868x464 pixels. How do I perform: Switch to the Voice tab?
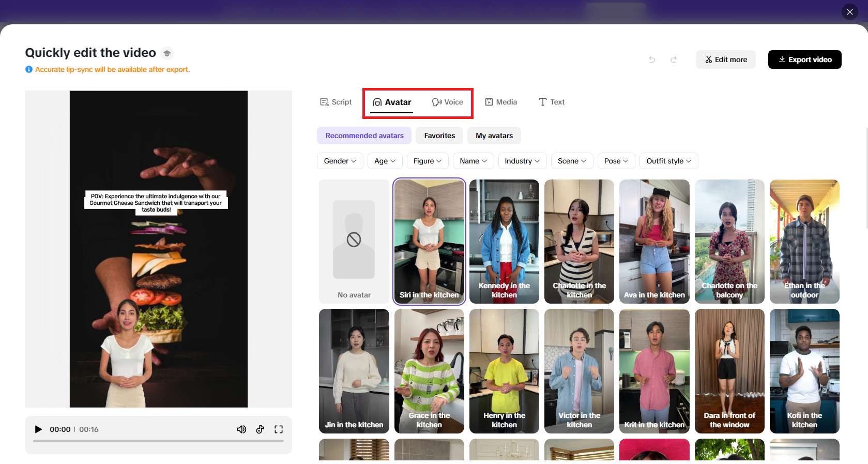click(x=448, y=102)
